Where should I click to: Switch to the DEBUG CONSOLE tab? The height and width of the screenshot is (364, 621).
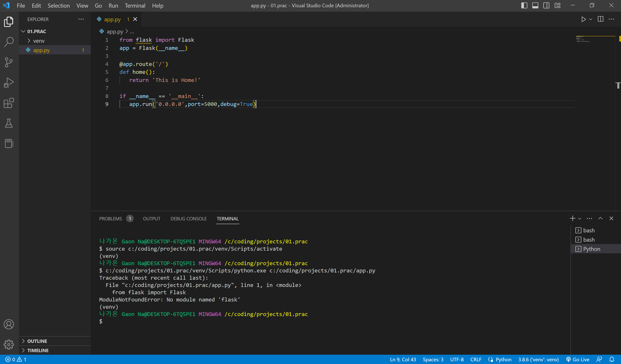tap(188, 219)
